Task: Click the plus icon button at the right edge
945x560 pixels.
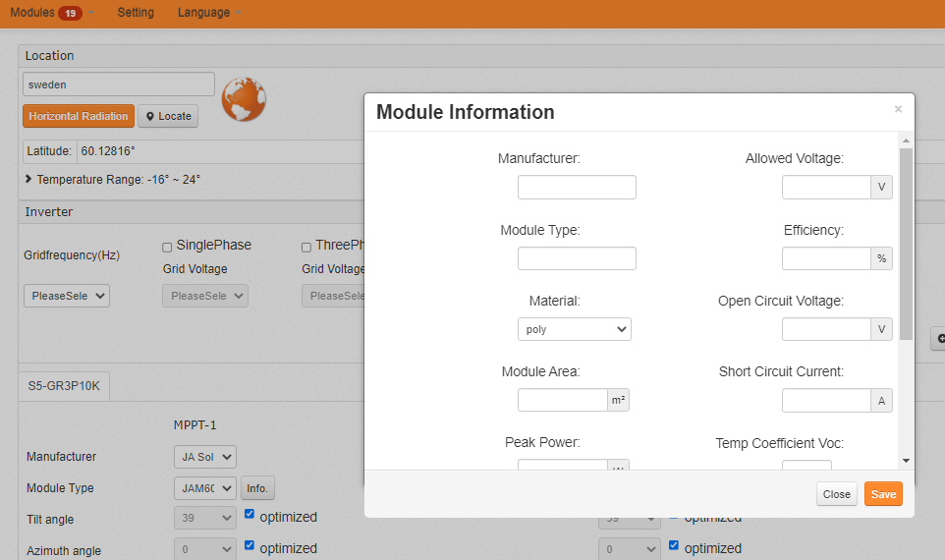Action: pyautogui.click(x=939, y=339)
